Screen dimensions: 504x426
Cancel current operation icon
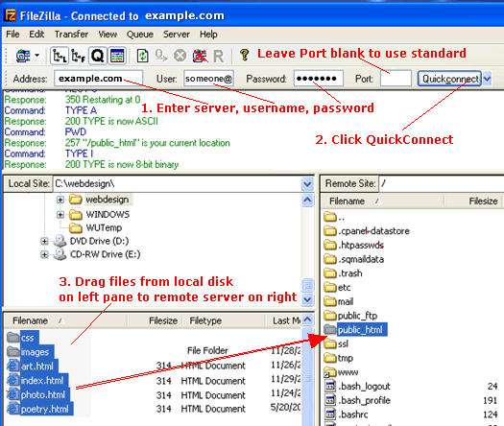click(x=180, y=56)
